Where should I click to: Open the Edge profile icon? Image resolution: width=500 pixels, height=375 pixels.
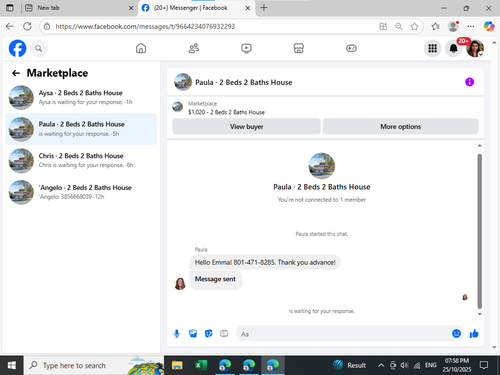[x=453, y=26]
